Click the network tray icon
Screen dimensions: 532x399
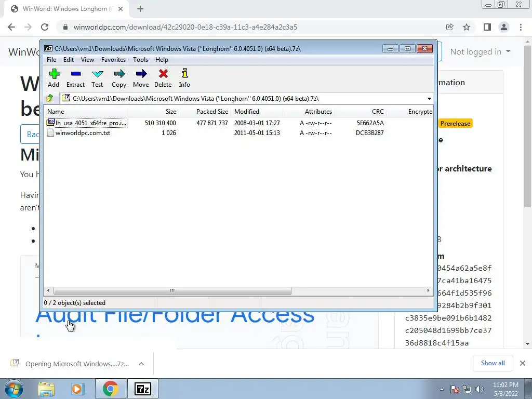click(x=467, y=389)
